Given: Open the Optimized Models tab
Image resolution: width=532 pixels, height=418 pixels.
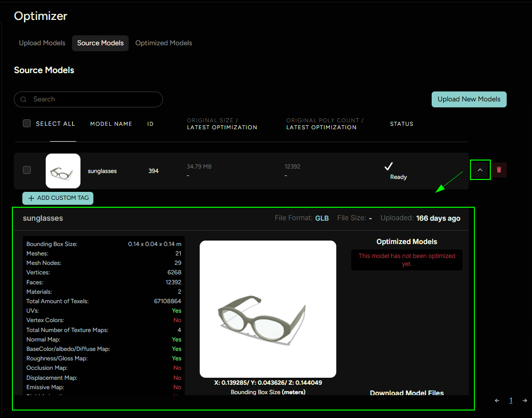Looking at the screenshot, I should pos(163,43).
